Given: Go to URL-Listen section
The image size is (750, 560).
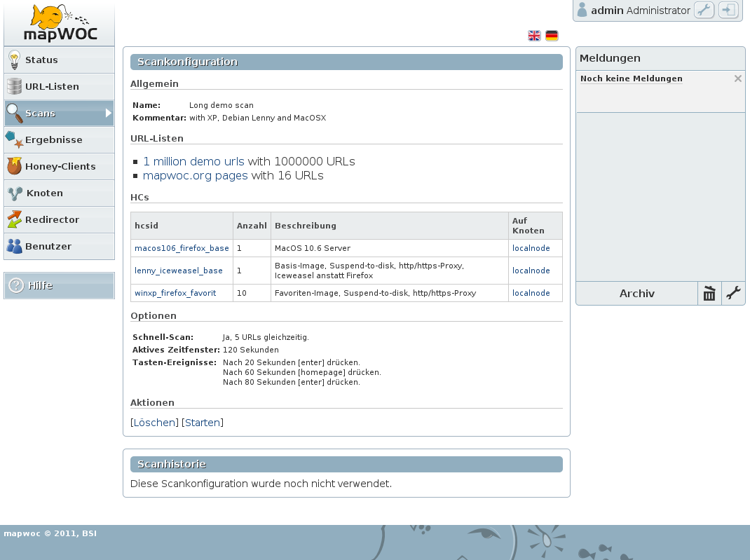Looking at the screenshot, I should tap(60, 87).
